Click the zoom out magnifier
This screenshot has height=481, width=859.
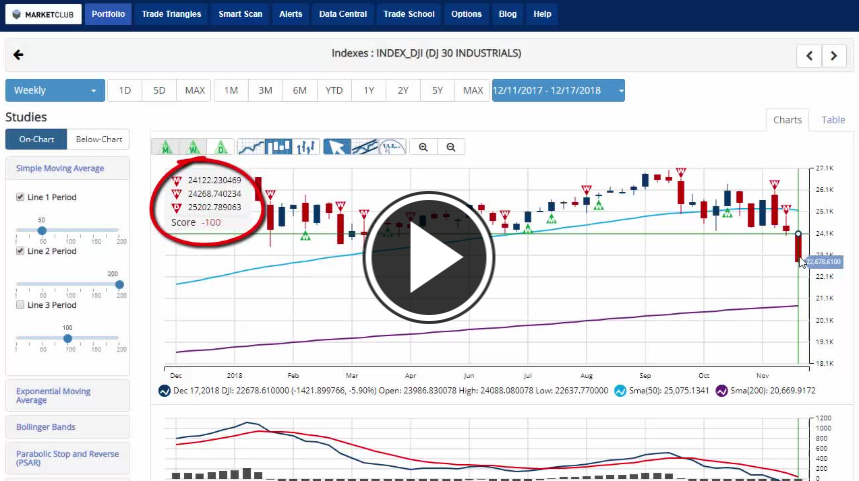451,147
